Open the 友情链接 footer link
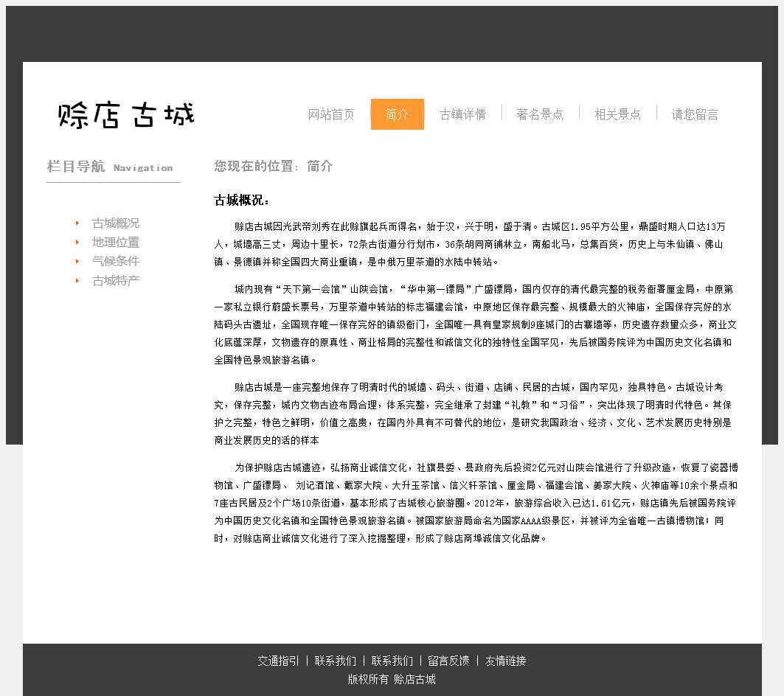 coord(505,661)
